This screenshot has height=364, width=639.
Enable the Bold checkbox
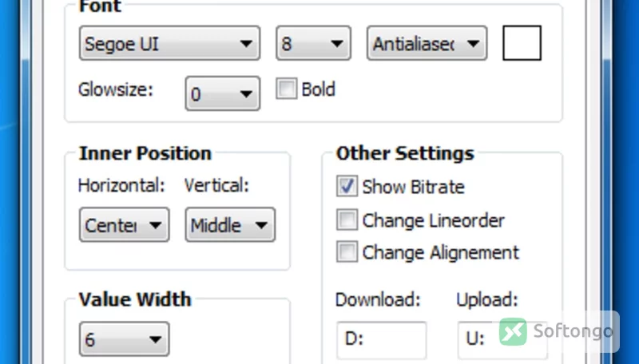(x=287, y=89)
